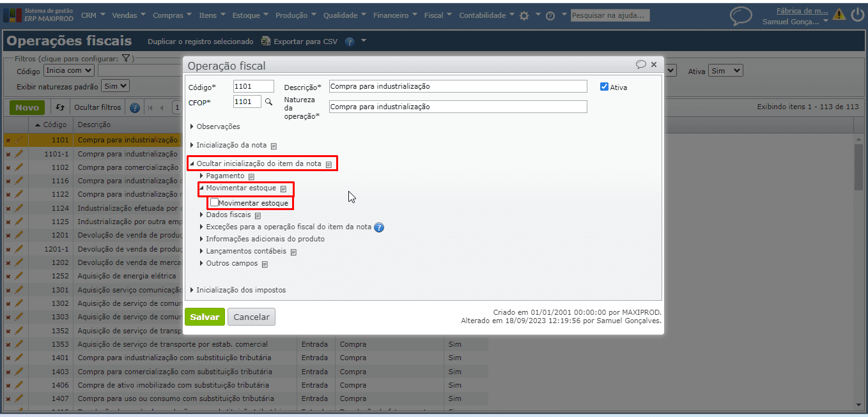Click the Exportar para CSV icon
Screen dimensions: 868x417
click(x=266, y=42)
